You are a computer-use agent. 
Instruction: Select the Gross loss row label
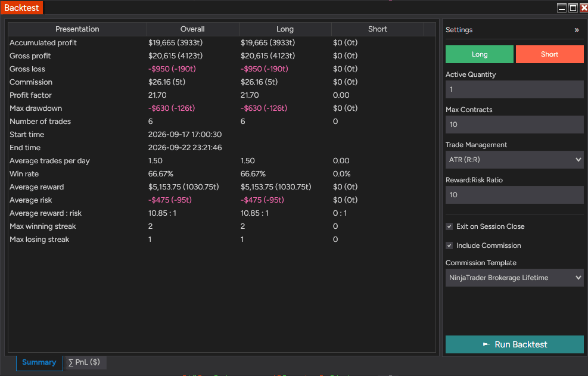pyautogui.click(x=27, y=69)
